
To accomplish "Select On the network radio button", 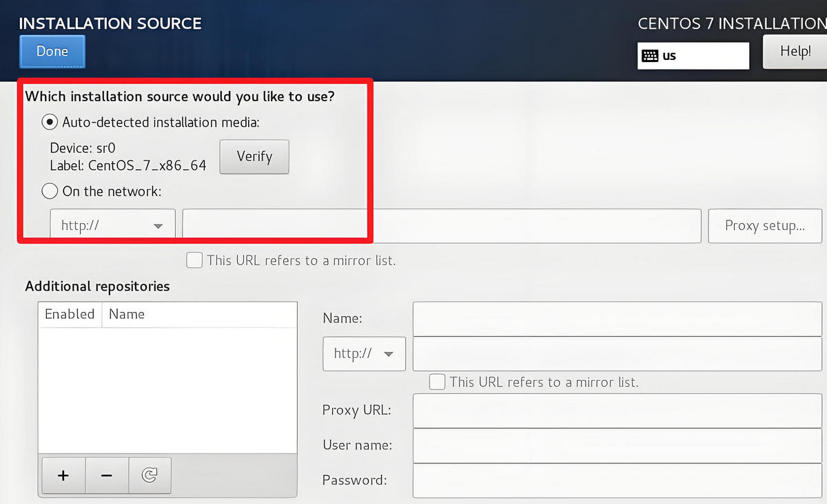I will click(x=50, y=191).
